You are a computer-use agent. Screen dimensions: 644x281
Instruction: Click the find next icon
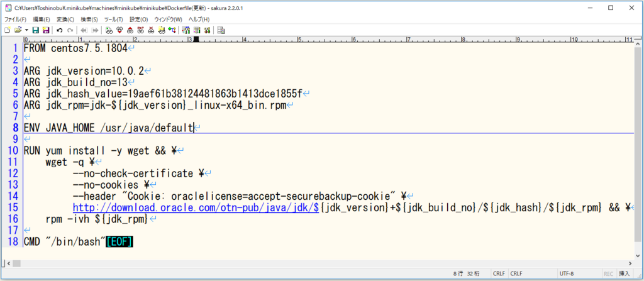click(119, 30)
